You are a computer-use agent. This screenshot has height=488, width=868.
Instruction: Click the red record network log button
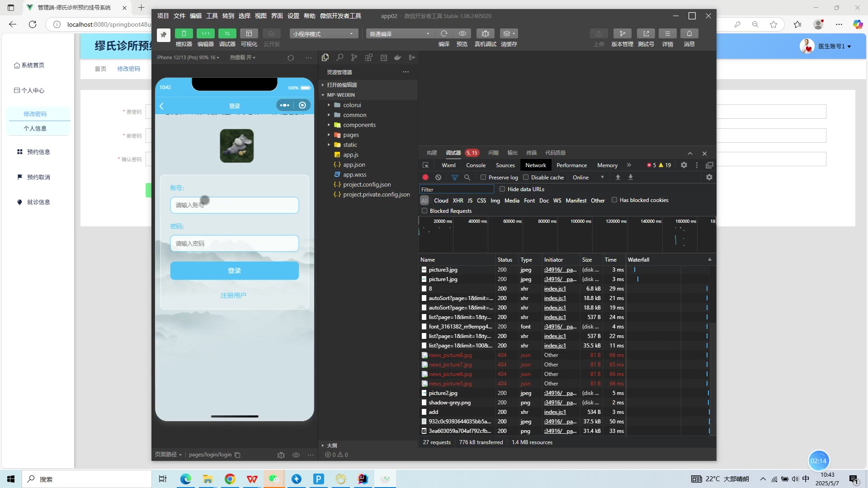coord(425,178)
